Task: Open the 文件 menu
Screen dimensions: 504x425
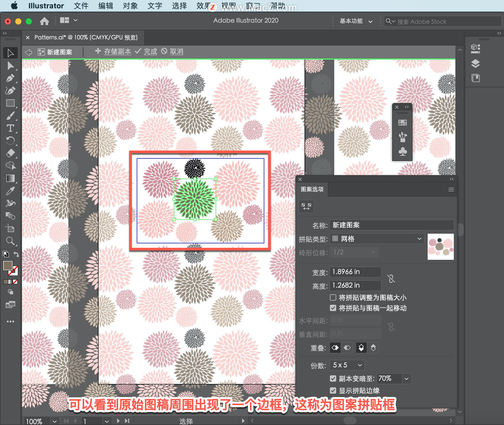Action: [x=81, y=6]
